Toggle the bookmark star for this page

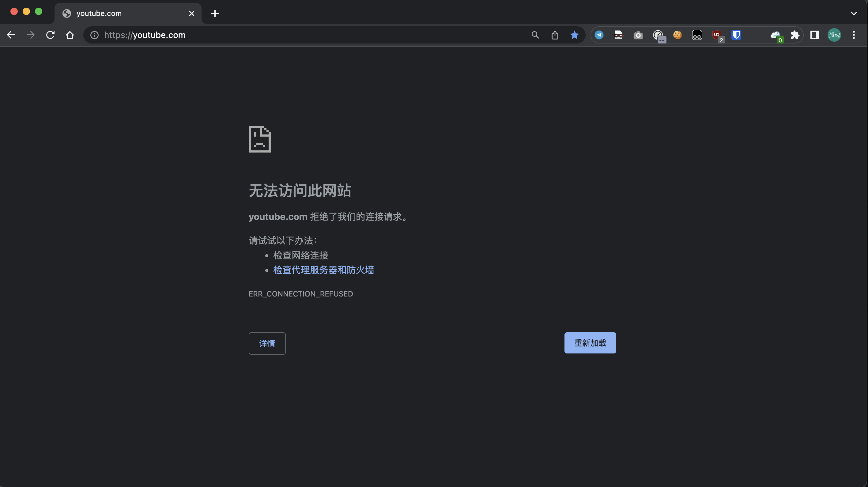575,35
